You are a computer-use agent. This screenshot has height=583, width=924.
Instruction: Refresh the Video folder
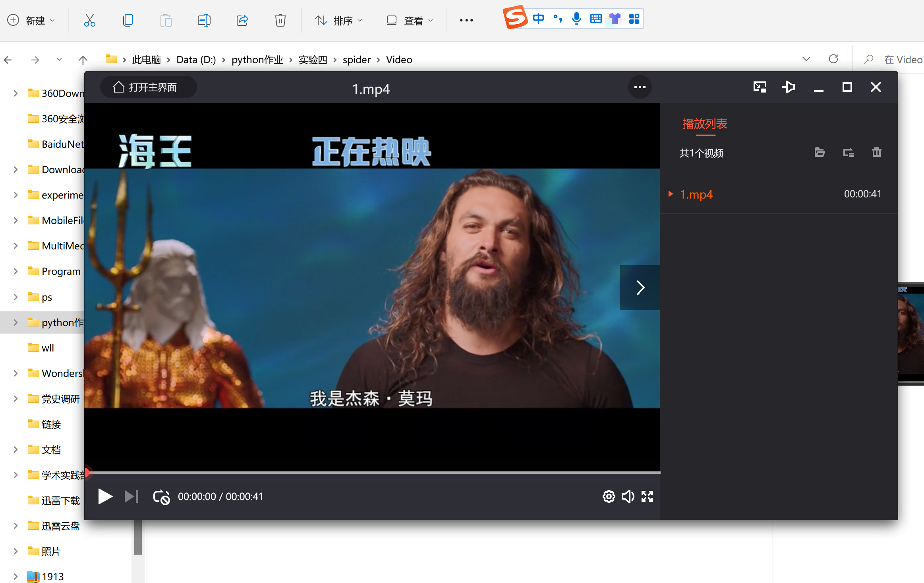[833, 59]
